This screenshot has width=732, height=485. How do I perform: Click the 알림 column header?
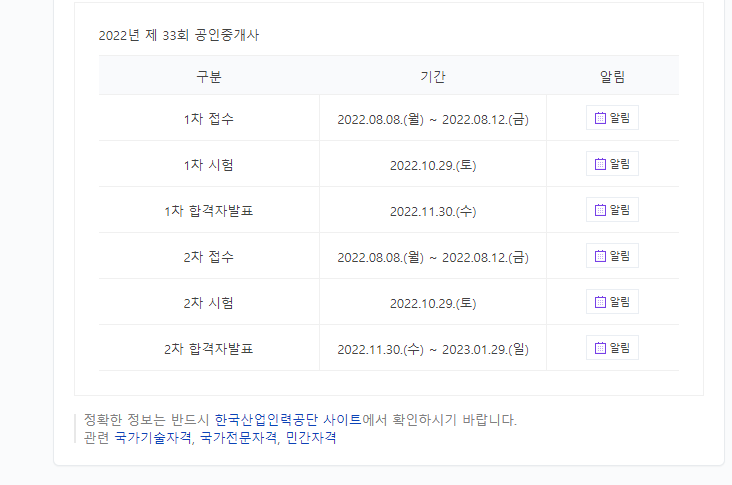[x=612, y=76]
